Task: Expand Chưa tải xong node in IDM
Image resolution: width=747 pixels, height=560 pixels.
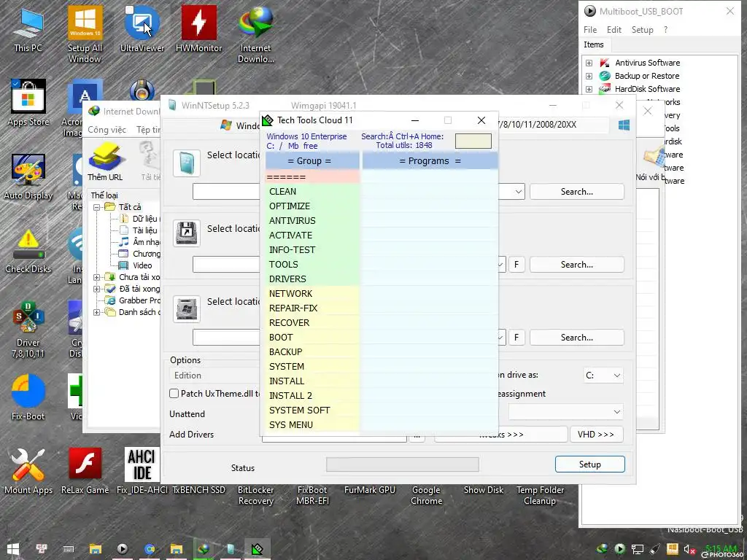Action: 96,277
